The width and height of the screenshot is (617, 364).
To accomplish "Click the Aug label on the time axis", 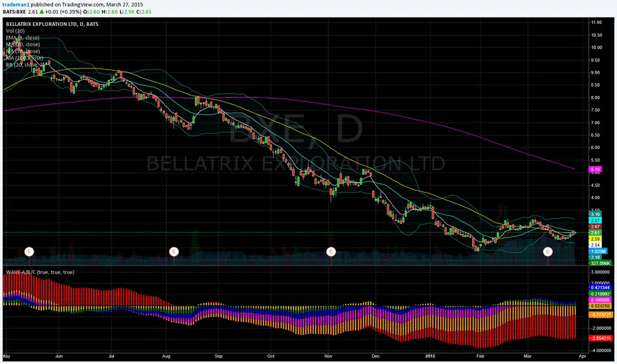I will (x=166, y=356).
